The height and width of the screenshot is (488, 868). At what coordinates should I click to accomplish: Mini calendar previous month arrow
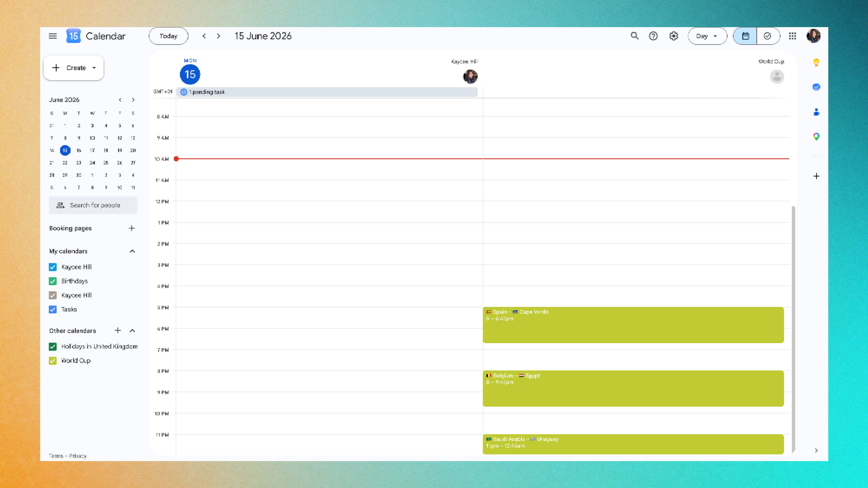(x=120, y=100)
